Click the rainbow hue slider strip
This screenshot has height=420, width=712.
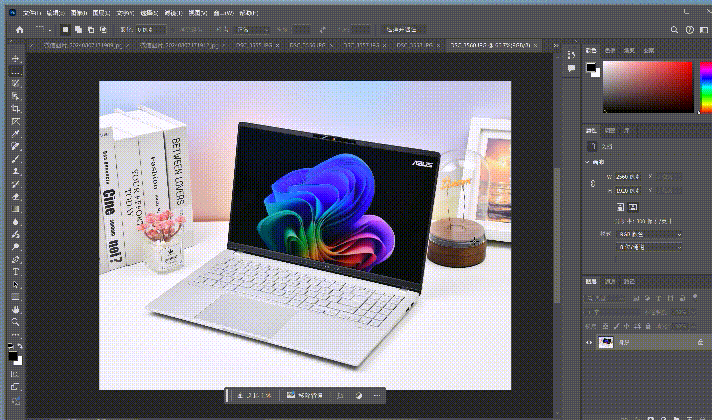706,87
